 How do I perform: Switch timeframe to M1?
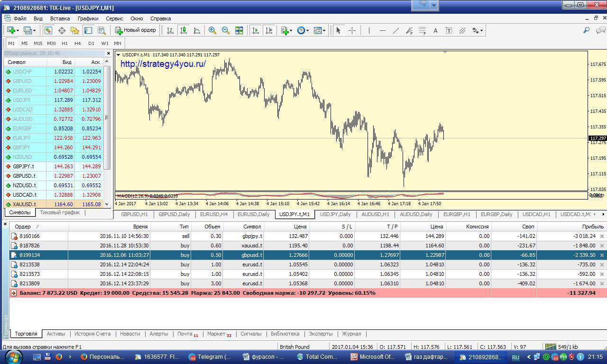tap(11, 43)
